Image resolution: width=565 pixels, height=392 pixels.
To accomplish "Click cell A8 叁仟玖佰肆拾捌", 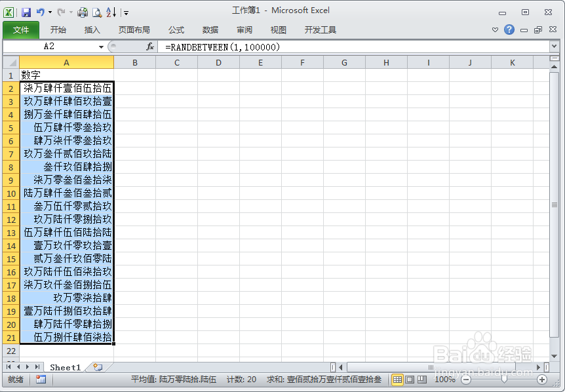I will tap(67, 167).
